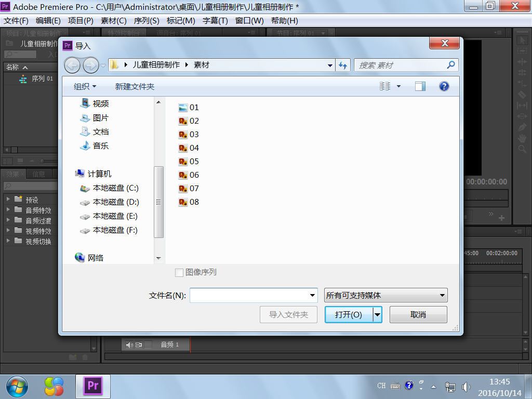
Task: Open the 序列(S) menu
Action: (x=147, y=21)
